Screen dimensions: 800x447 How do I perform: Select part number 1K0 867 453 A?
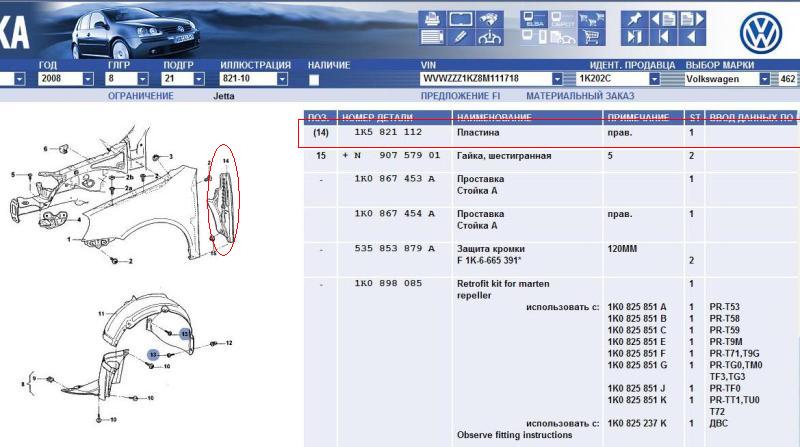(395, 179)
